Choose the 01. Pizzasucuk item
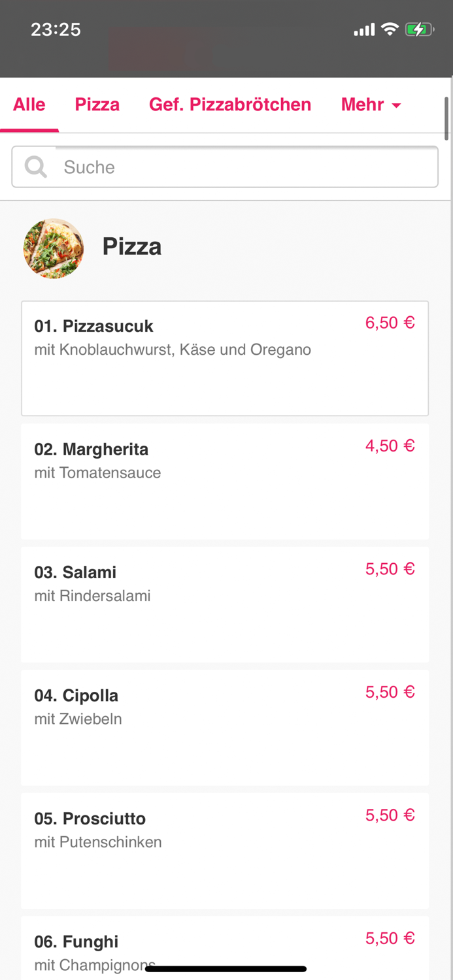453x980 pixels. (225, 358)
